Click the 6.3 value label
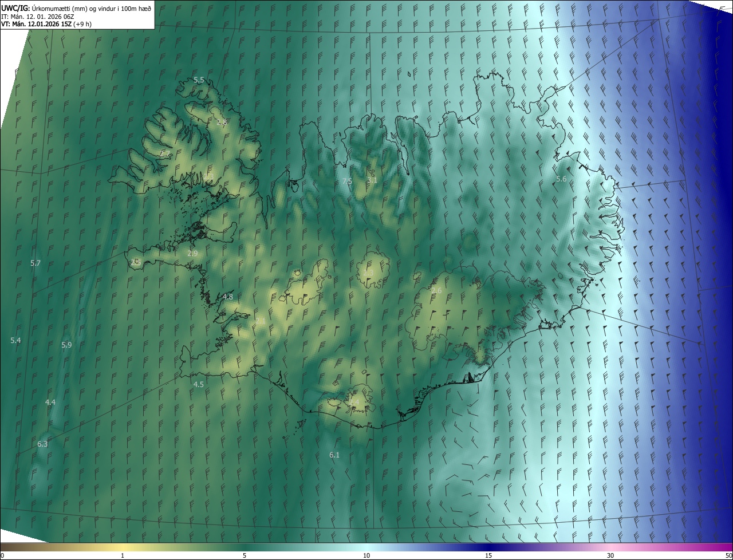Viewport: 733px width, 560px height. [42, 444]
